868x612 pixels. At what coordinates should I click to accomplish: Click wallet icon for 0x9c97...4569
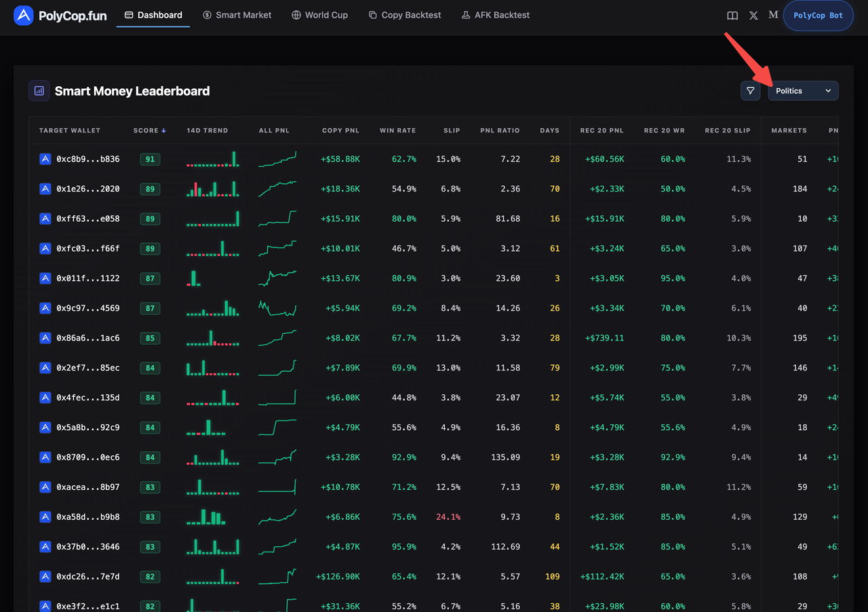click(45, 308)
